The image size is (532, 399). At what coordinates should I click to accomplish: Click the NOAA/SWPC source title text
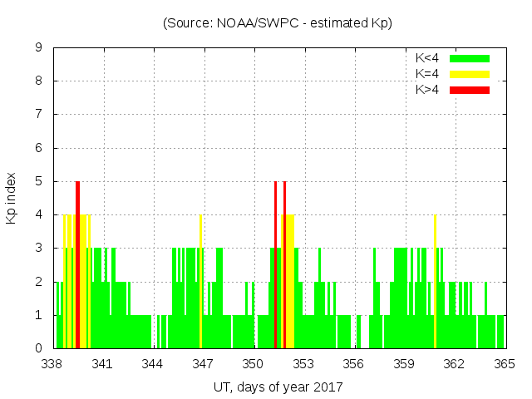[277, 23]
